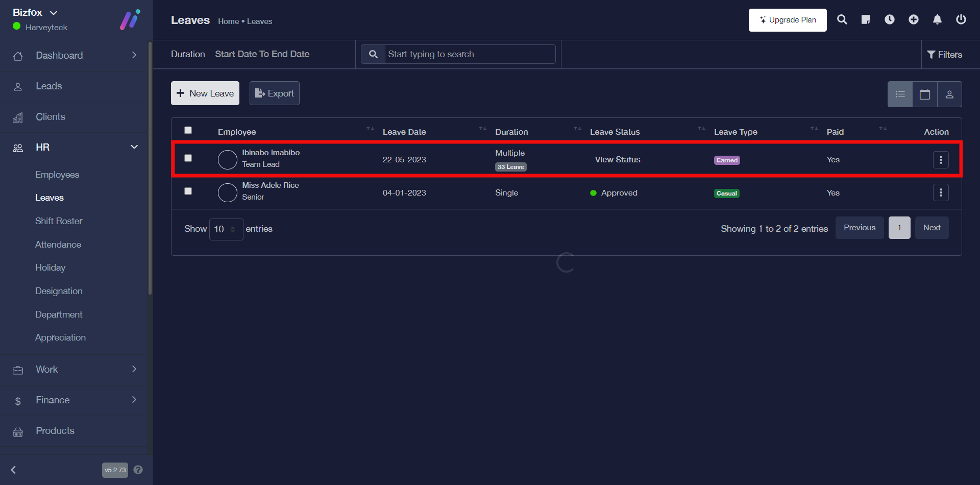Focus the Start typing to search field

coord(470,54)
